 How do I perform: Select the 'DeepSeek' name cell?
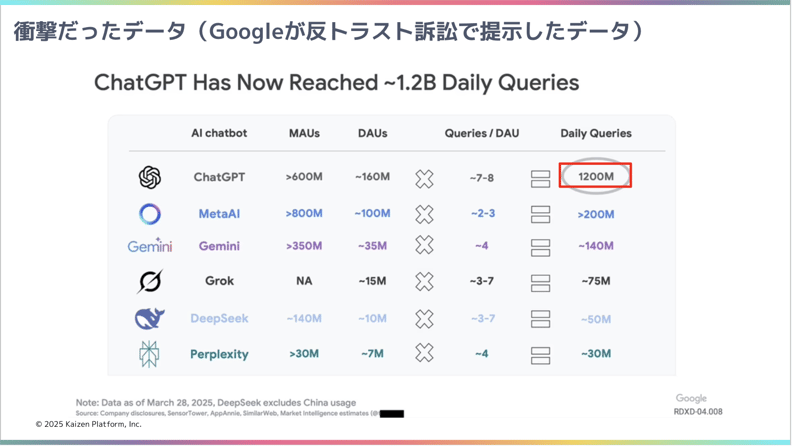pos(219,319)
